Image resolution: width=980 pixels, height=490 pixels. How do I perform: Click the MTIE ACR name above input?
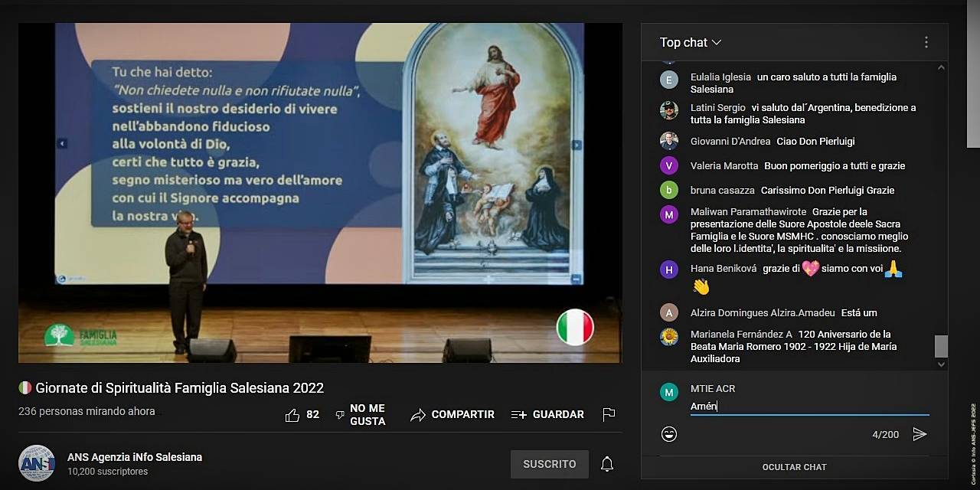pyautogui.click(x=713, y=389)
